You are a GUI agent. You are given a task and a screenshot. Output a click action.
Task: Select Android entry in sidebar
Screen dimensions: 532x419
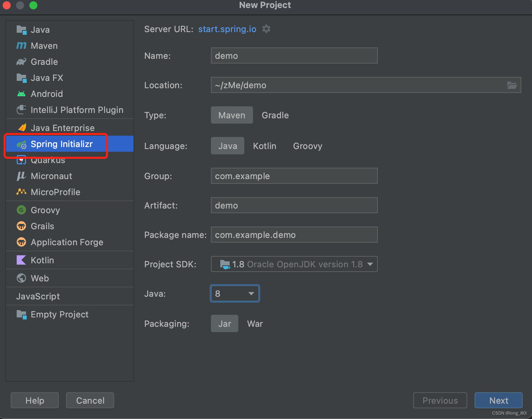point(70,94)
